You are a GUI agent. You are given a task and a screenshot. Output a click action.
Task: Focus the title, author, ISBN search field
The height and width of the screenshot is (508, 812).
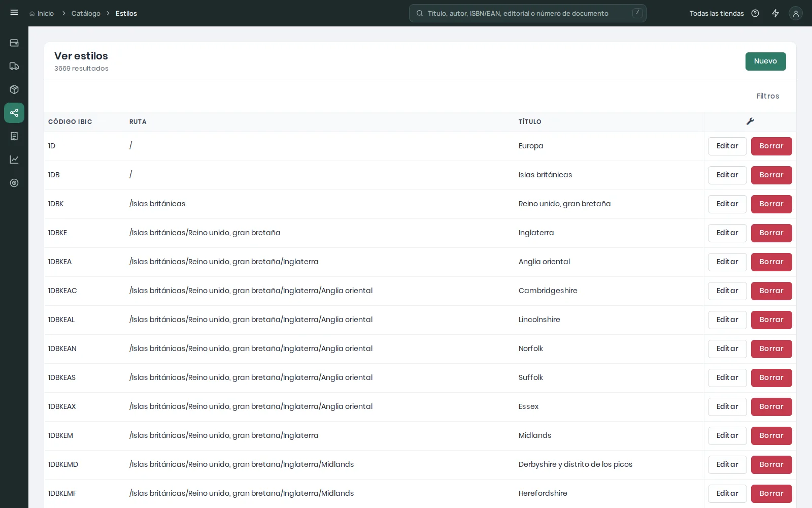coord(528,13)
